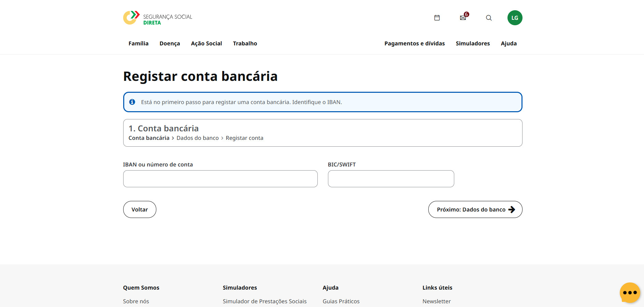The image size is (644, 307).
Task: Open Guias Práticos in the footer
Action: [x=341, y=301]
